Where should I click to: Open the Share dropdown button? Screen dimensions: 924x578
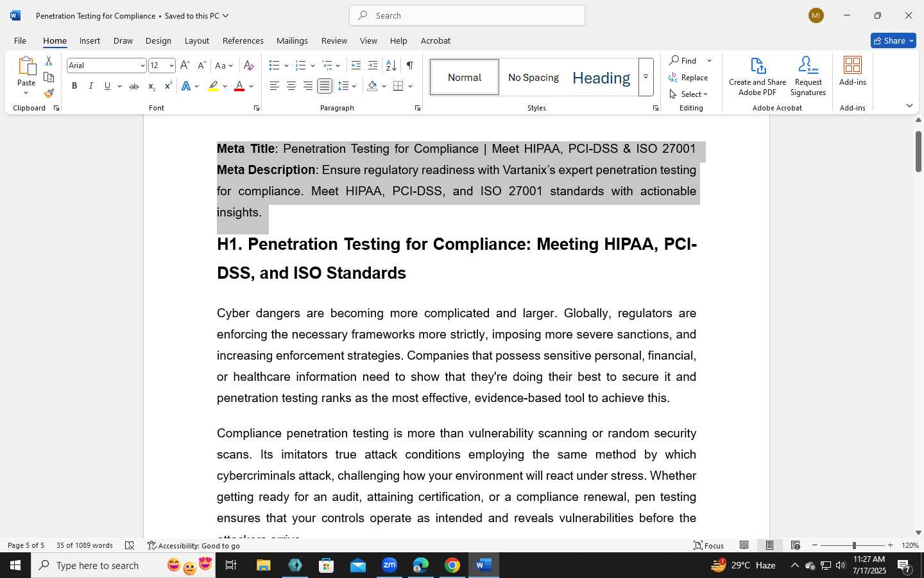tap(893, 40)
